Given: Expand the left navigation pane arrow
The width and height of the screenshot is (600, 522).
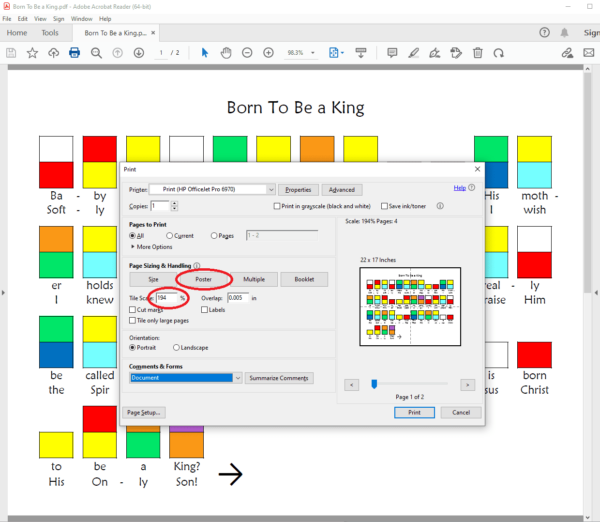Looking at the screenshot, I should [x=3, y=293].
